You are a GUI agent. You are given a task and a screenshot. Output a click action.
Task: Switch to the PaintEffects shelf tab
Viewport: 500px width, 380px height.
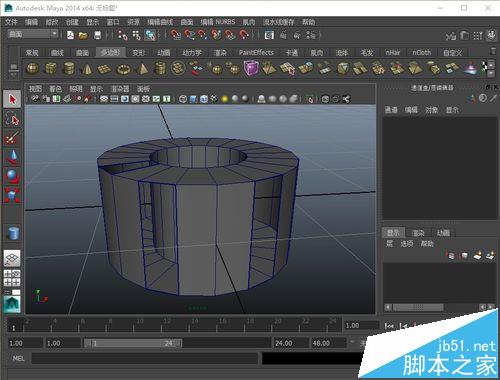coord(256,52)
